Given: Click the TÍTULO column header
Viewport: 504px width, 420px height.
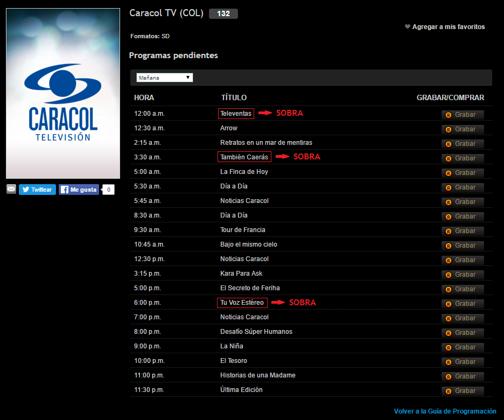Looking at the screenshot, I should (234, 97).
